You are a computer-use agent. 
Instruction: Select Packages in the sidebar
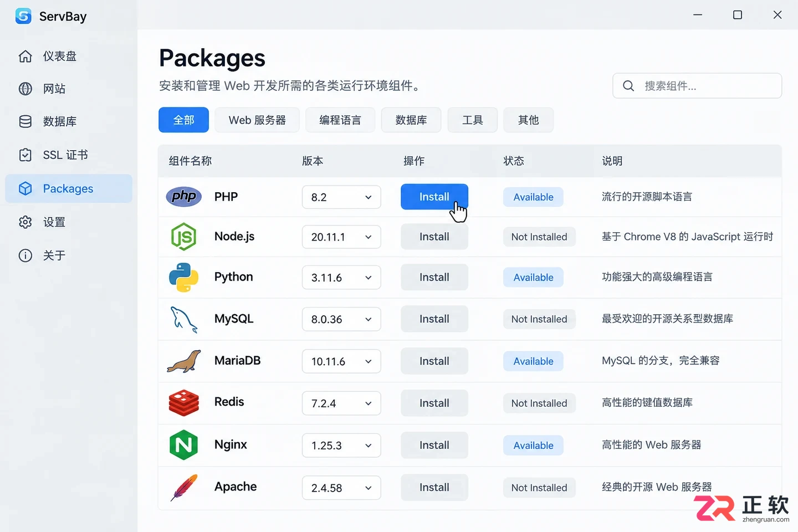69,188
